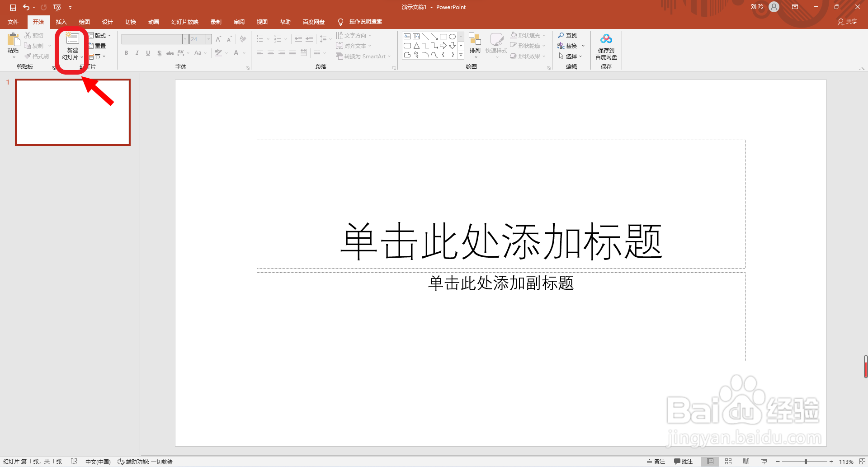Viewport: 868px width, 467px height.
Task: Open the spell check icon in status bar
Action: pos(74,462)
